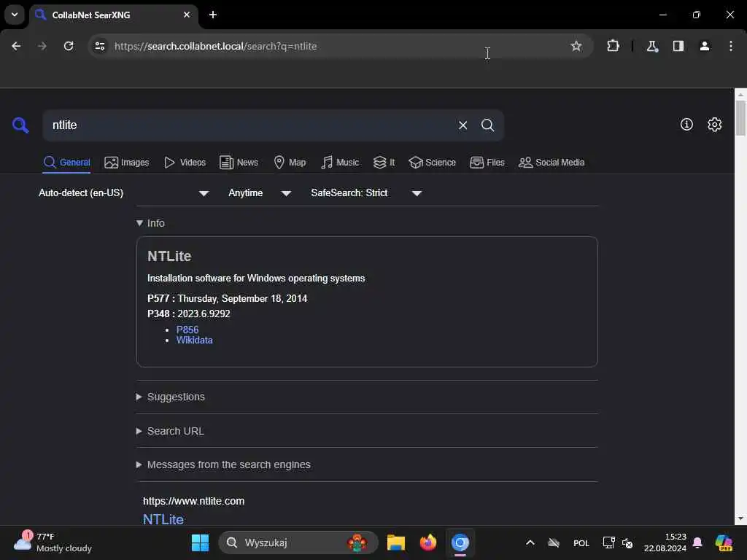The width and height of the screenshot is (747, 560).
Task: Switch to the It category
Action: click(384, 163)
